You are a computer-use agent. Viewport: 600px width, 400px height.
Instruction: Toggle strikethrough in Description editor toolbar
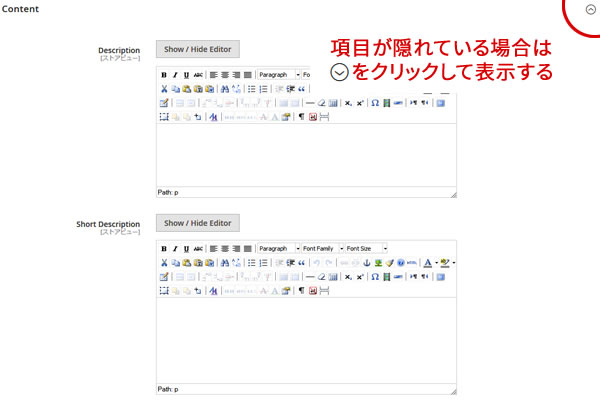(x=198, y=75)
